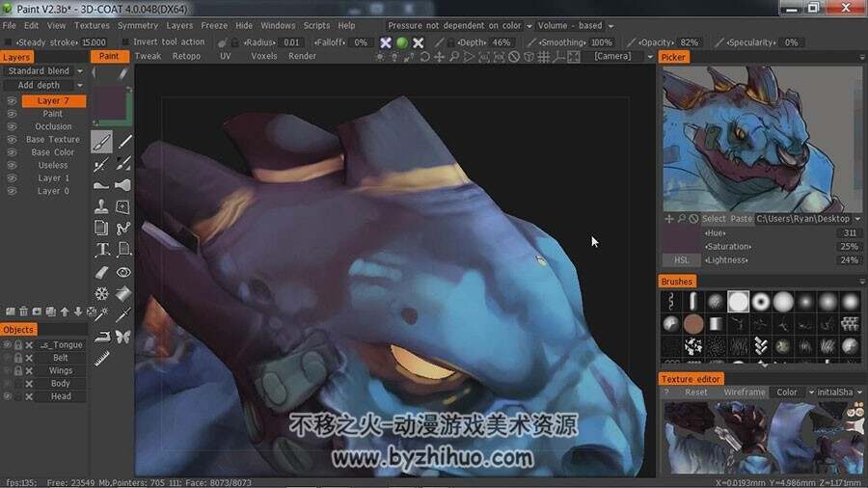Toggle visibility of Base Texture layer
Image resolution: width=868 pixels, height=488 pixels.
pos(11,140)
